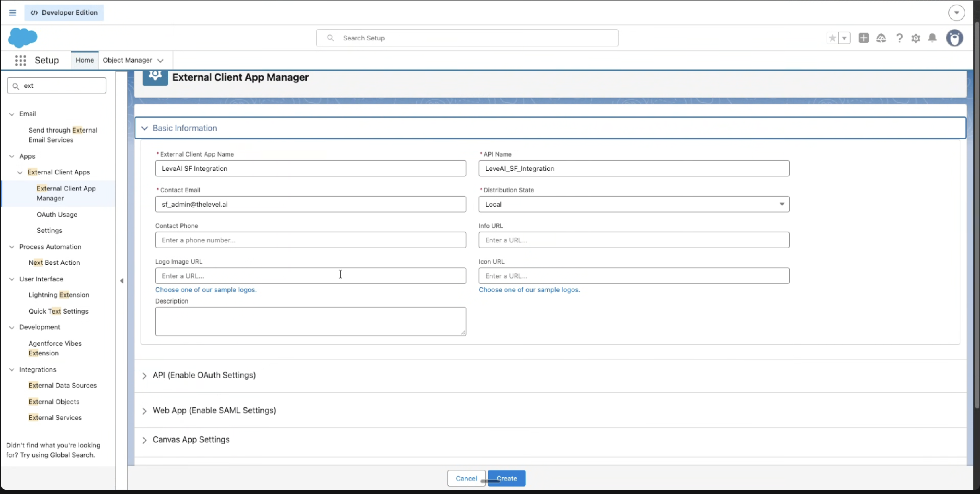The image size is (980, 494).
Task: Select External Client App Manager in sidebar
Action: point(66,193)
